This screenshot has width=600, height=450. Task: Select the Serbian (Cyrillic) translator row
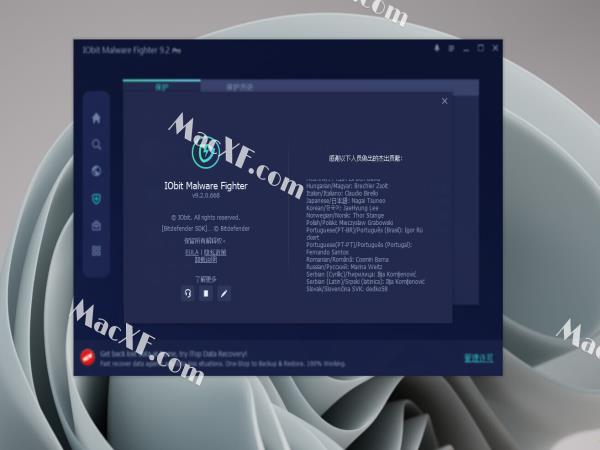pyautogui.click(x=361, y=274)
